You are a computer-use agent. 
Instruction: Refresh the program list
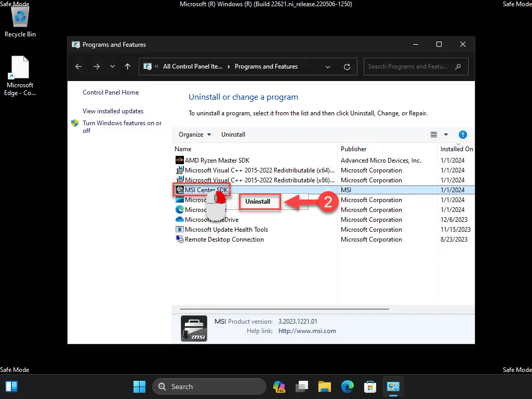[347, 66]
